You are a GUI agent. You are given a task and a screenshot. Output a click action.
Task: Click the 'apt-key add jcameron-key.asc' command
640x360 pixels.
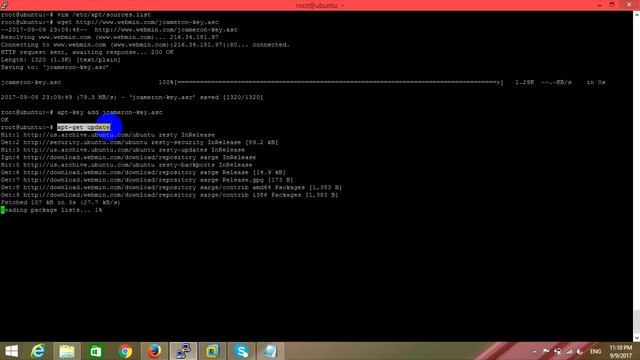point(109,112)
